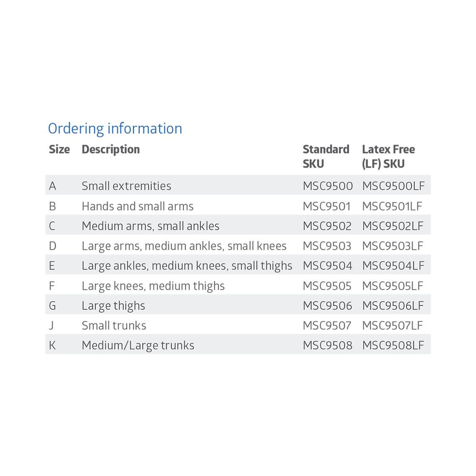The height and width of the screenshot is (476, 476).
Task: Select standard SKU MSC9508
Action: pos(327,345)
